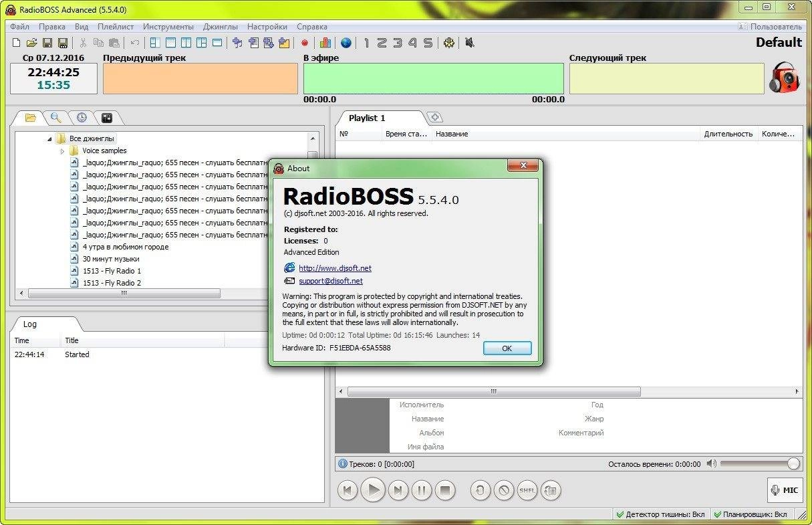This screenshot has width=812, height=525.
Task: Add a new playlist tab with plus
Action: [434, 118]
